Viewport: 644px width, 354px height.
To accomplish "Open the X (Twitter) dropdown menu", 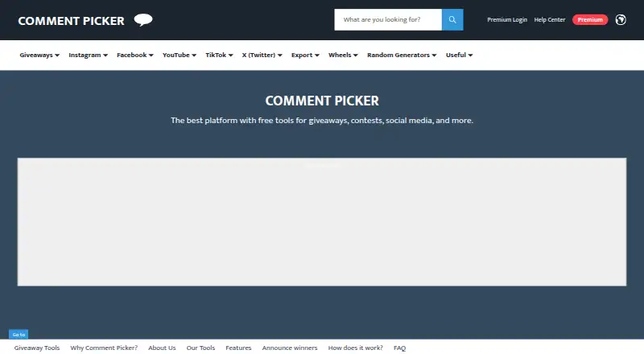I will [262, 55].
